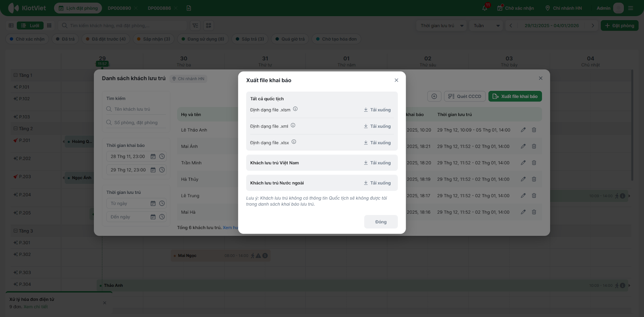Delete the Mai Ánh guest row
Image resolution: width=644 pixels, height=317 pixels.
(534, 146)
